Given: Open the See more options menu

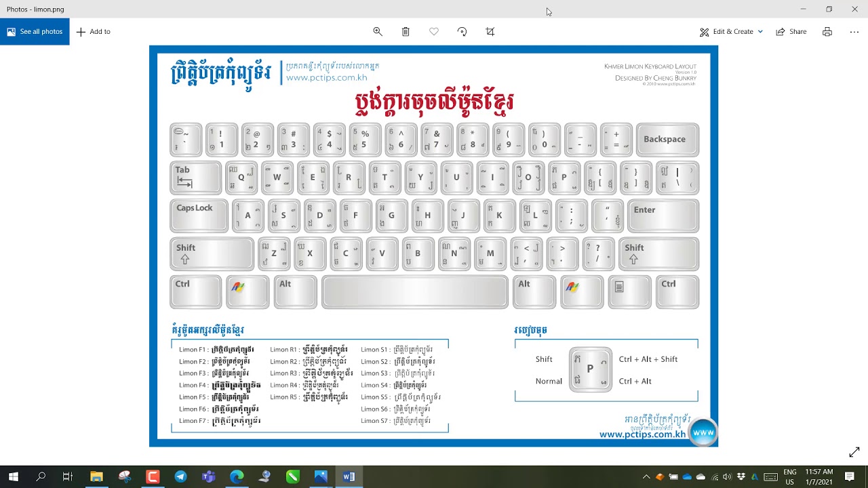Looking at the screenshot, I should 854,32.
